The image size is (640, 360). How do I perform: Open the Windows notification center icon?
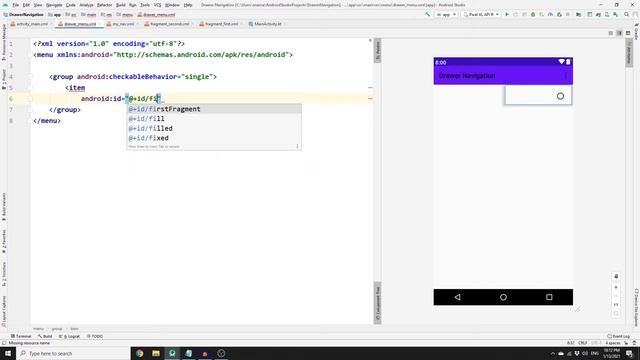tap(630, 353)
